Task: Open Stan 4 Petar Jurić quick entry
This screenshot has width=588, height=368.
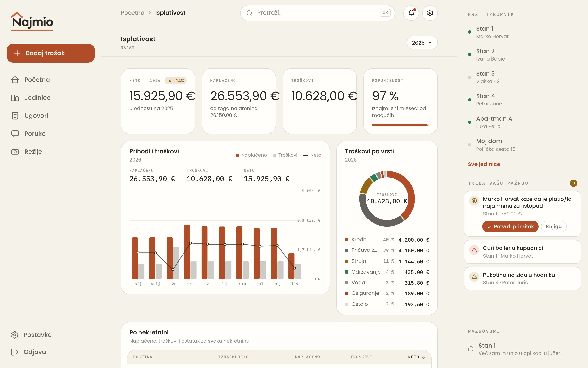Action: point(522,100)
